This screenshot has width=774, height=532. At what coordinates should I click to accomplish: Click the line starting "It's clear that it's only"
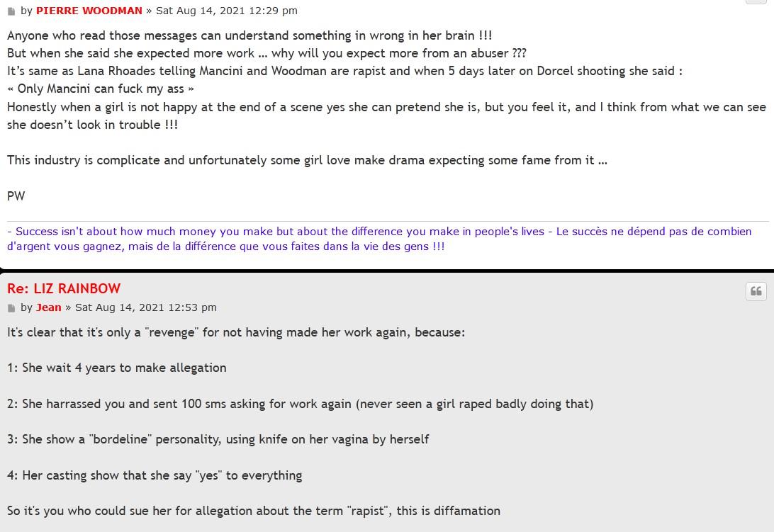pos(236,332)
